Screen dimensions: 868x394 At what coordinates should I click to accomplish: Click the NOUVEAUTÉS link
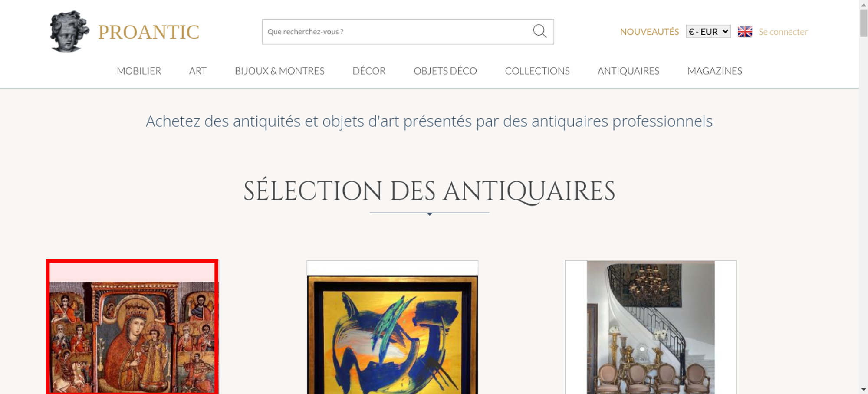(x=649, y=32)
